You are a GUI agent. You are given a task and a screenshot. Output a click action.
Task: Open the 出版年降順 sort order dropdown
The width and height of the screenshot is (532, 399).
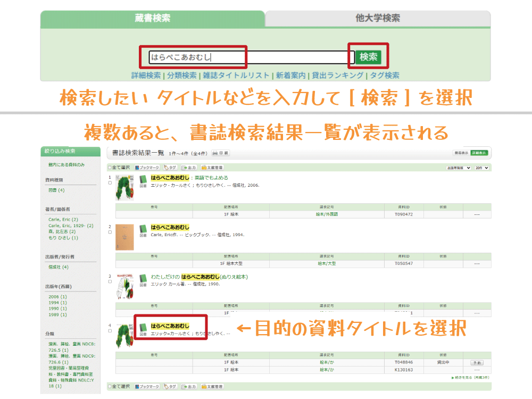point(459,168)
